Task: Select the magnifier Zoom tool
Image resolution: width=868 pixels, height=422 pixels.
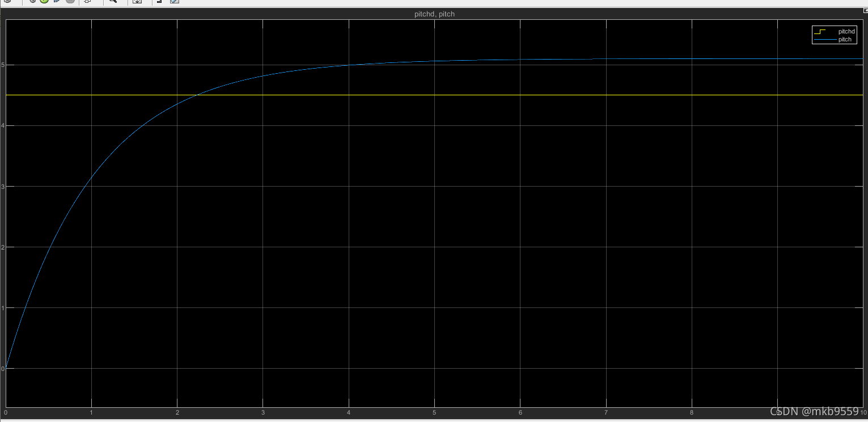Action: [112, 1]
